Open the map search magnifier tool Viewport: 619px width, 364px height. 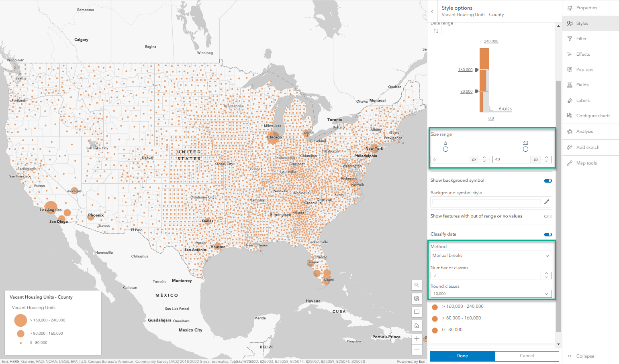[x=417, y=285]
